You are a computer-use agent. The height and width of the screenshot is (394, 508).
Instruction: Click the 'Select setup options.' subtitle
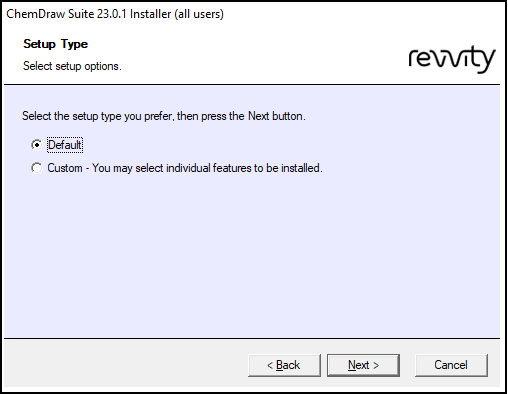tap(72, 66)
